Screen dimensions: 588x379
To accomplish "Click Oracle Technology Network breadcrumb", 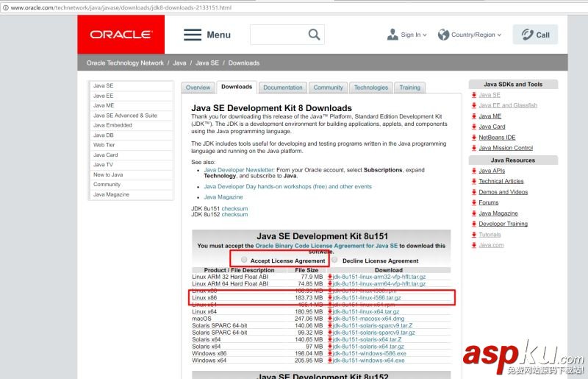I will click(x=125, y=63).
